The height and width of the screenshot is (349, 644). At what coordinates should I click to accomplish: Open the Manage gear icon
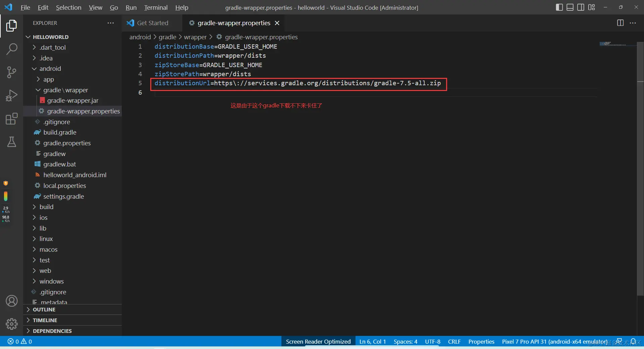click(x=11, y=324)
